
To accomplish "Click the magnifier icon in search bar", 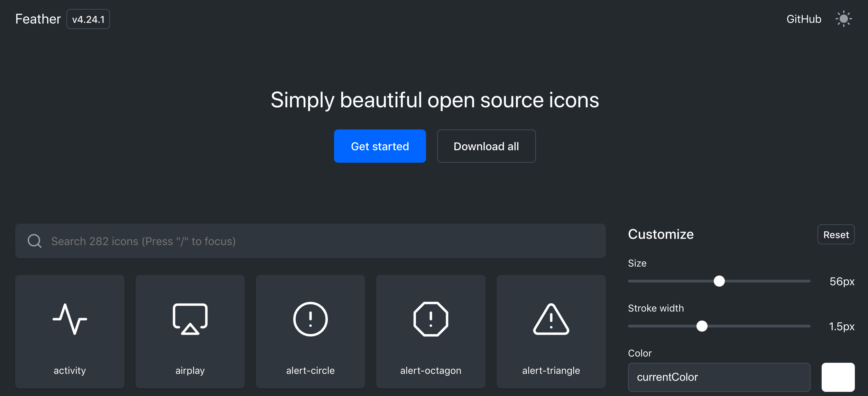I will coord(35,241).
